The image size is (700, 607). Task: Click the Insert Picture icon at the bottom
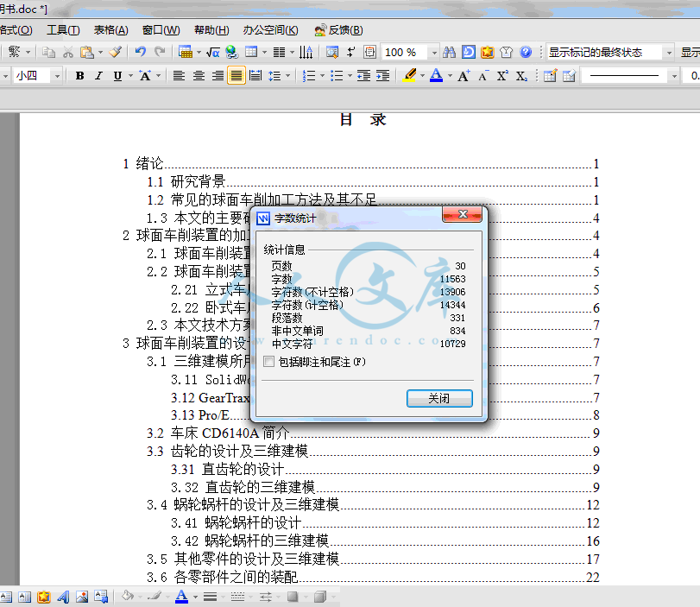[82, 597]
